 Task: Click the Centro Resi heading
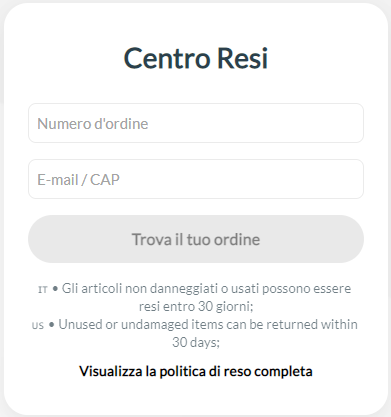(x=196, y=58)
